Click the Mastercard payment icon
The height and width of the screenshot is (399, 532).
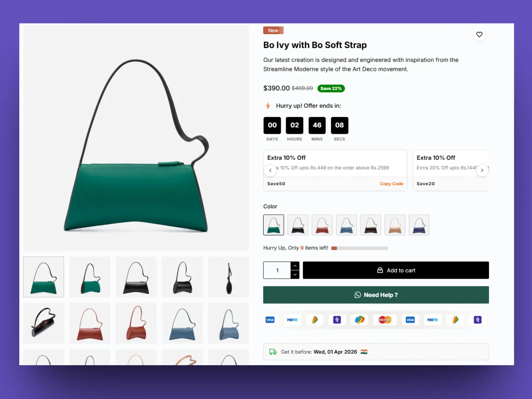click(x=385, y=320)
